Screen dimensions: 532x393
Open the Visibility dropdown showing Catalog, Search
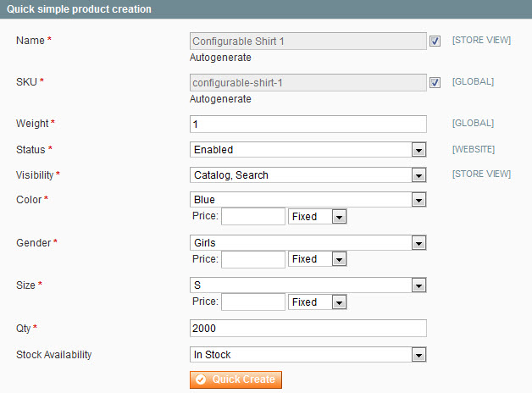point(308,175)
